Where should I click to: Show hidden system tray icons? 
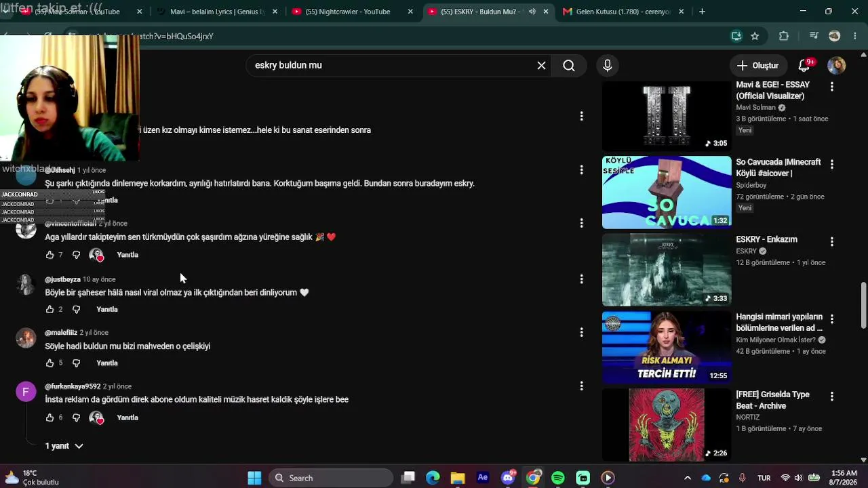click(x=687, y=478)
